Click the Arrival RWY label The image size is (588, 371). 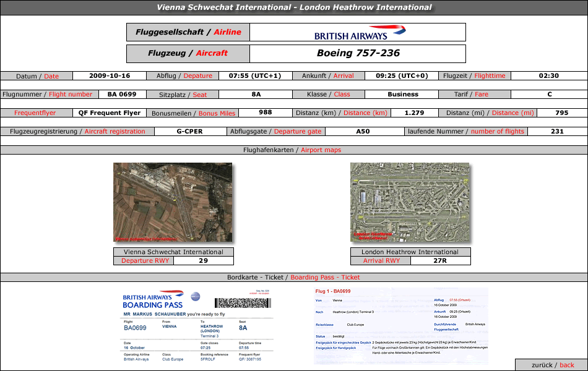pos(381,260)
